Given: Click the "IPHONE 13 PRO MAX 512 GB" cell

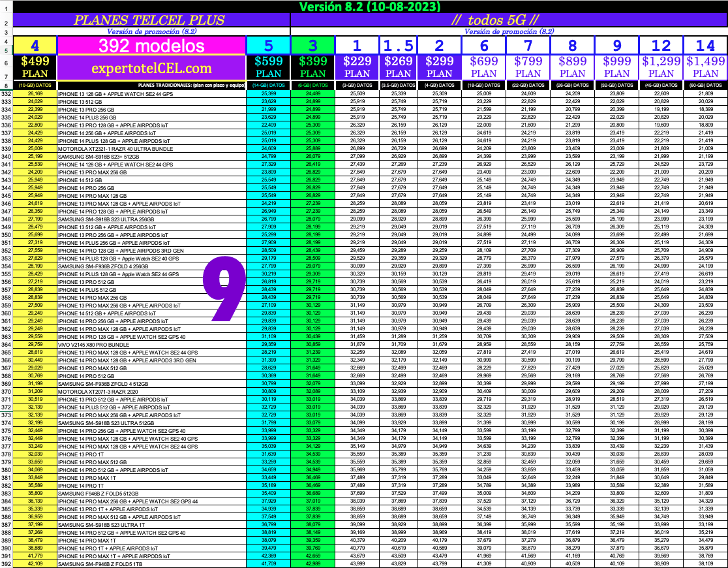Looking at the screenshot, I should click(x=151, y=368).
